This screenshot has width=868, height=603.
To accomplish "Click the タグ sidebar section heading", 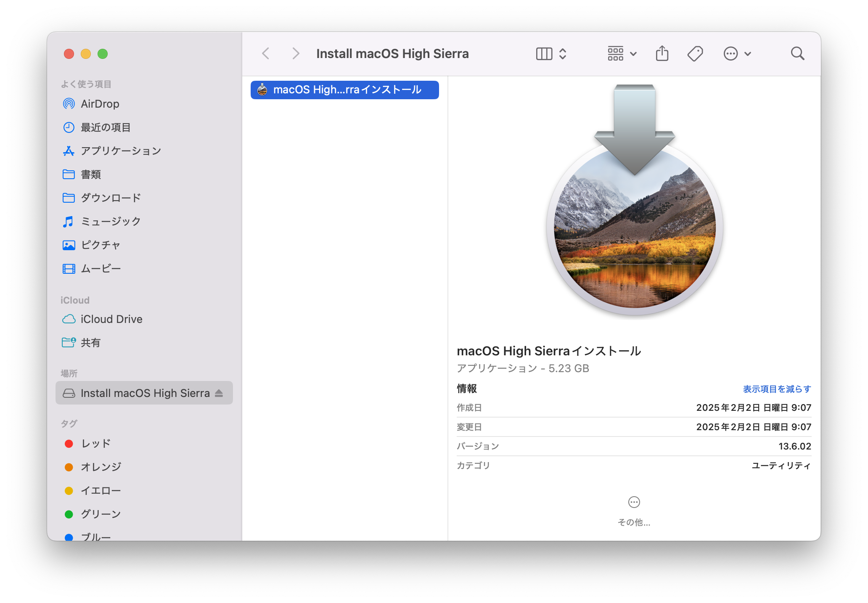I will coord(69,423).
